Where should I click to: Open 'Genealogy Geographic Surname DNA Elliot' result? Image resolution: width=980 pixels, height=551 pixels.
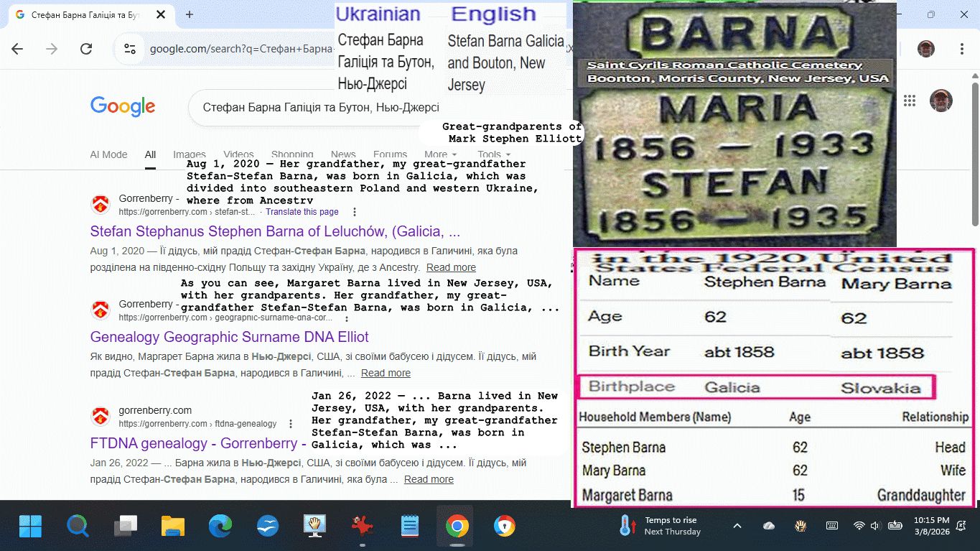[x=229, y=337]
